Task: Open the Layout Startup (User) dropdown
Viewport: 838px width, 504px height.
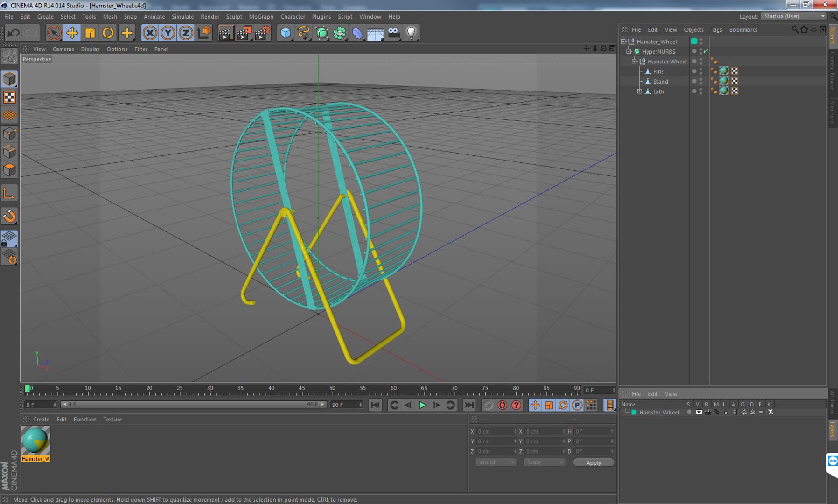Action: pyautogui.click(x=794, y=16)
